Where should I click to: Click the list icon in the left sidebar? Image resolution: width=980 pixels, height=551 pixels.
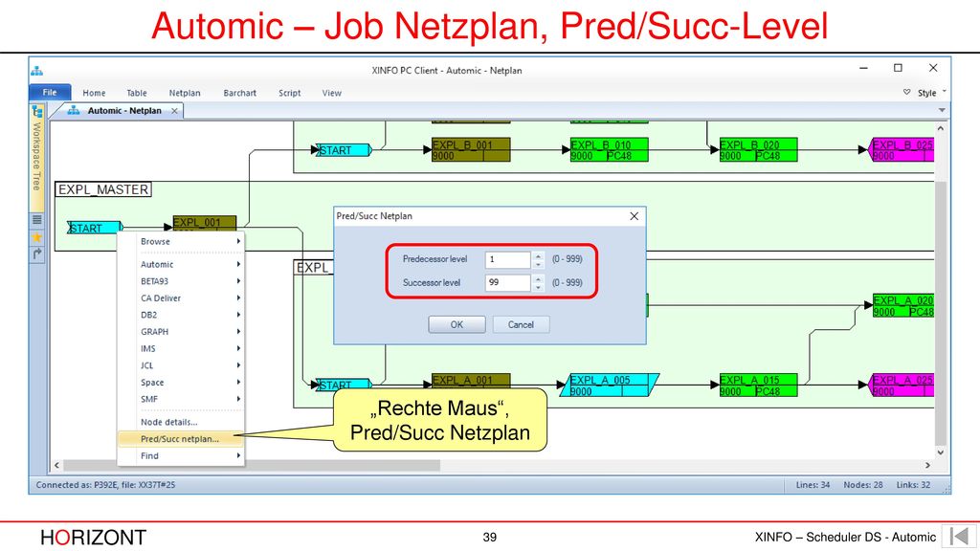37,220
